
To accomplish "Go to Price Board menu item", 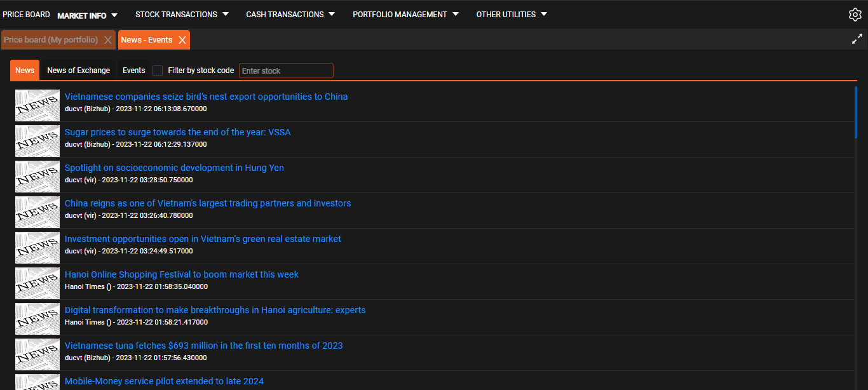I will [26, 15].
